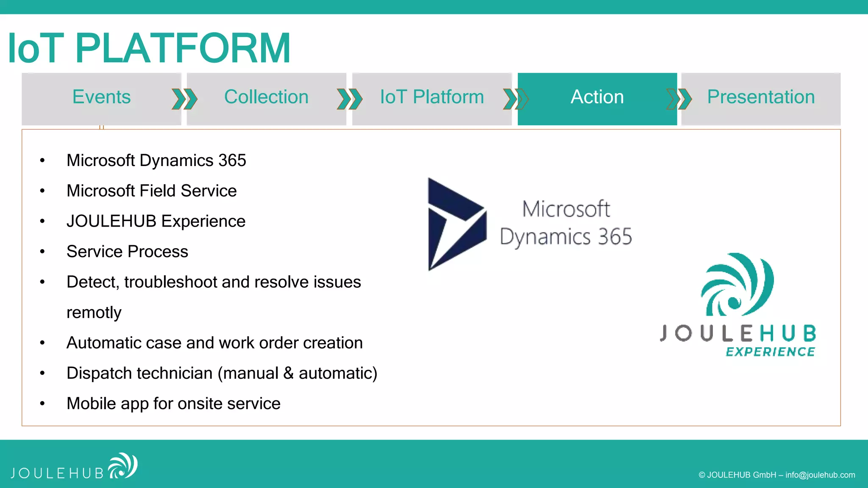
Task: Click Automatic case and work order creation
Action: [x=214, y=343]
